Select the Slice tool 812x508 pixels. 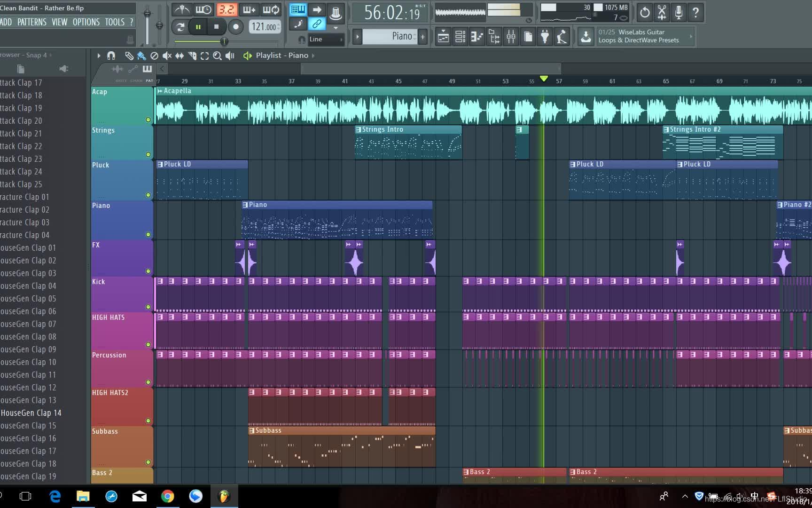192,56
